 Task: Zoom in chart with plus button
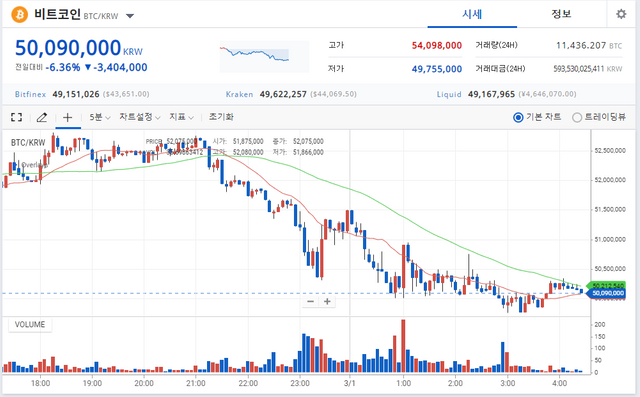pos(327,302)
